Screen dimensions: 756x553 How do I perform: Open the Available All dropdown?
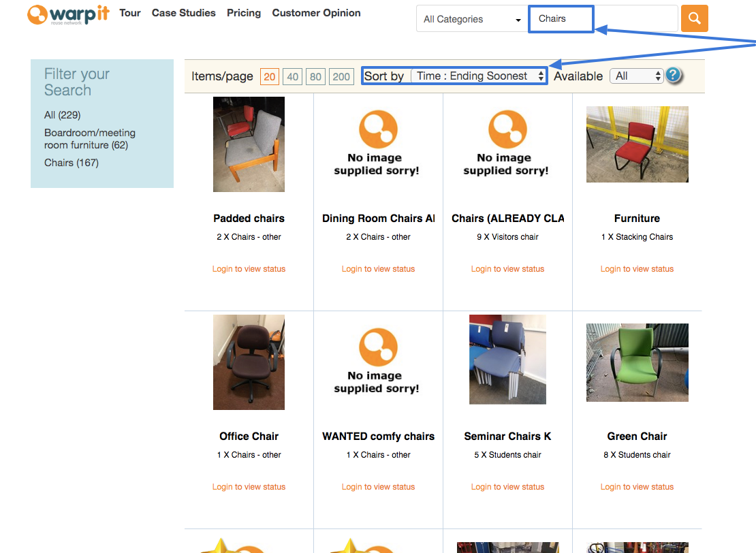tap(636, 76)
